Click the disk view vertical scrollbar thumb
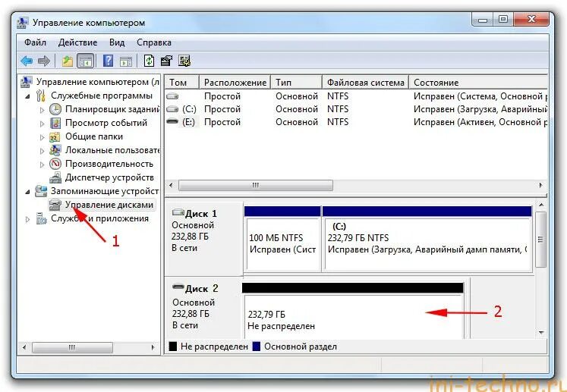 click(x=540, y=239)
